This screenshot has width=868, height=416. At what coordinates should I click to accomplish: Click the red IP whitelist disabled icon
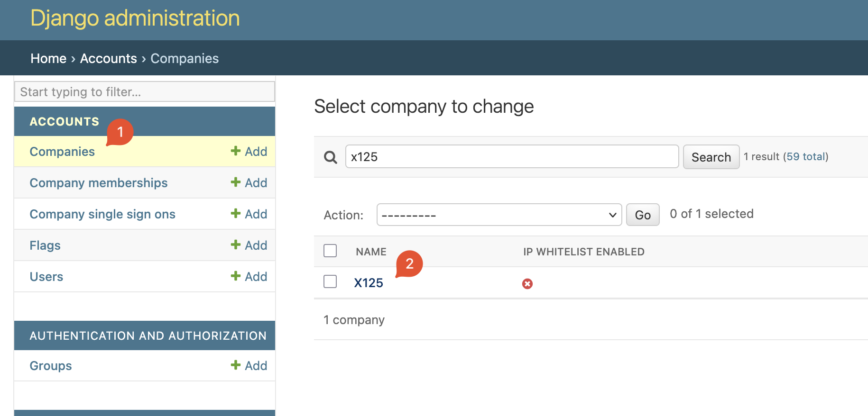click(x=527, y=283)
